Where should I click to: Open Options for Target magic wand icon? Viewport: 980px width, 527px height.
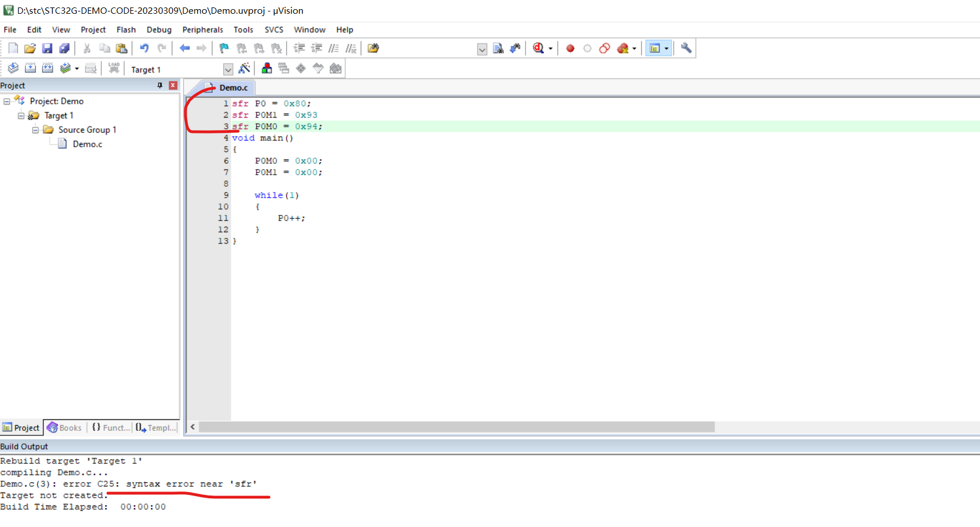[244, 69]
